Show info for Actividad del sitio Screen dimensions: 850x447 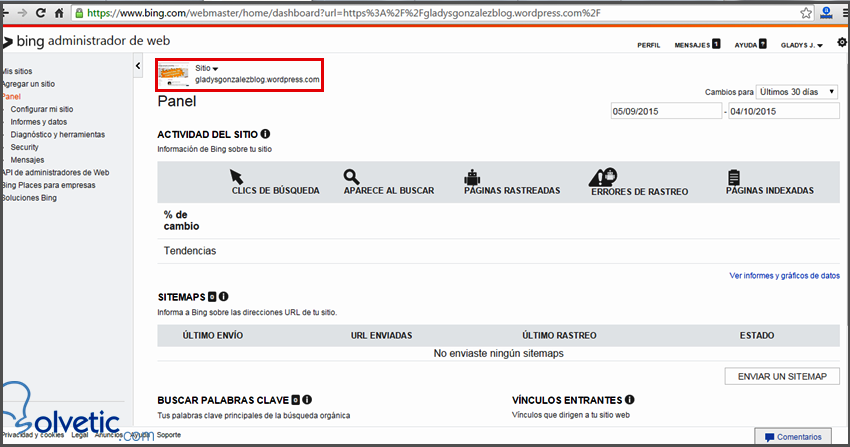[x=265, y=134]
